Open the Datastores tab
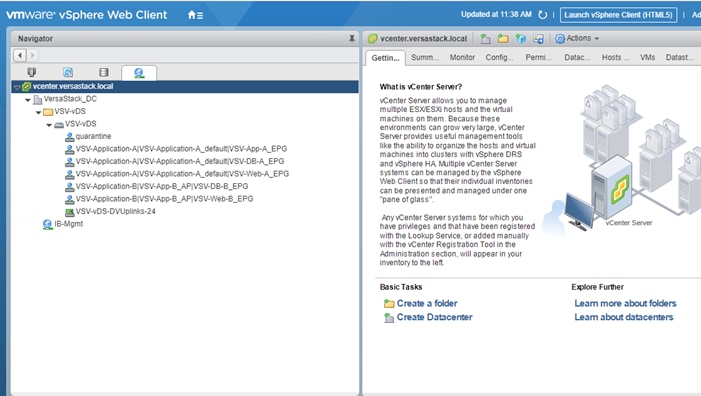701x396 pixels. (x=680, y=57)
